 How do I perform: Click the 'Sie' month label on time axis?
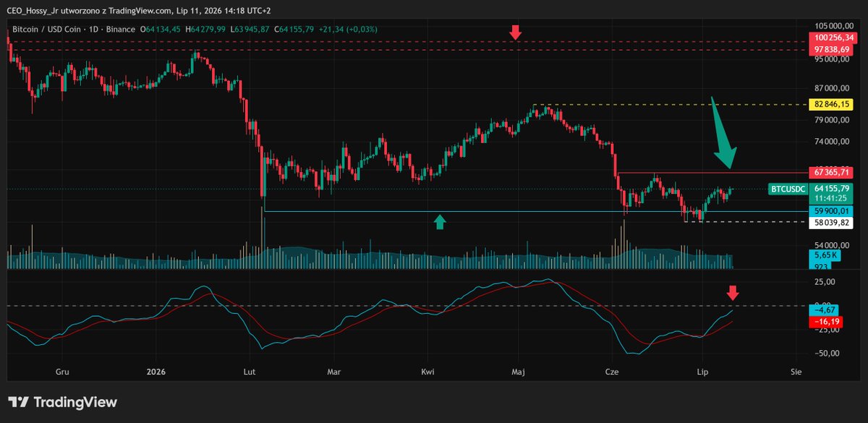tap(796, 372)
